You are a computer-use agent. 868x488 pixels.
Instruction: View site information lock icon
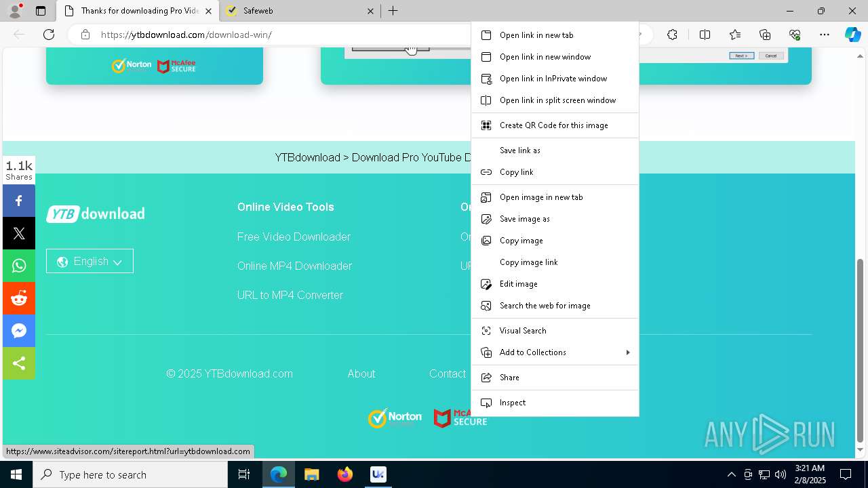(x=85, y=35)
